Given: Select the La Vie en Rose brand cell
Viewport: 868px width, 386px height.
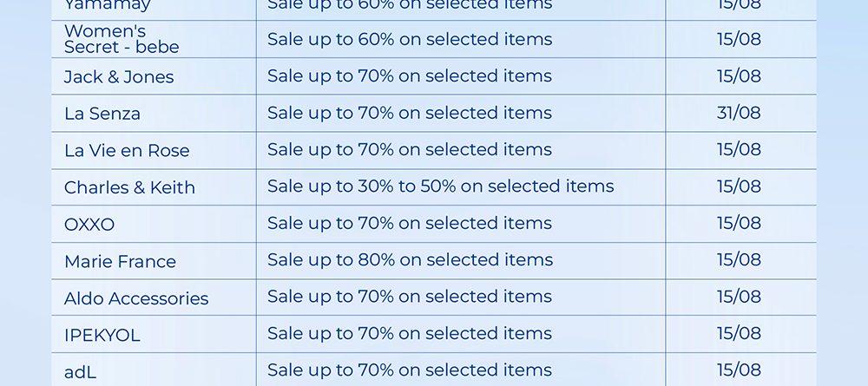Looking at the screenshot, I should click(127, 150).
